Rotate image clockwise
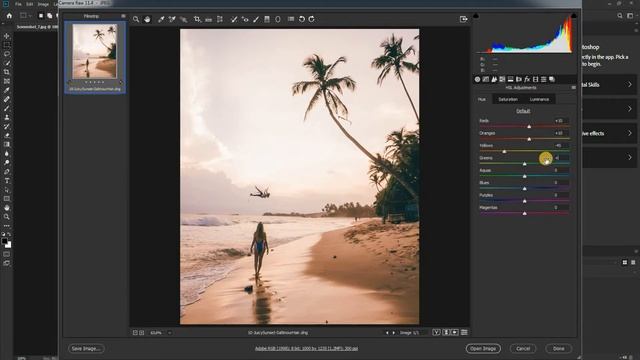 [312, 19]
